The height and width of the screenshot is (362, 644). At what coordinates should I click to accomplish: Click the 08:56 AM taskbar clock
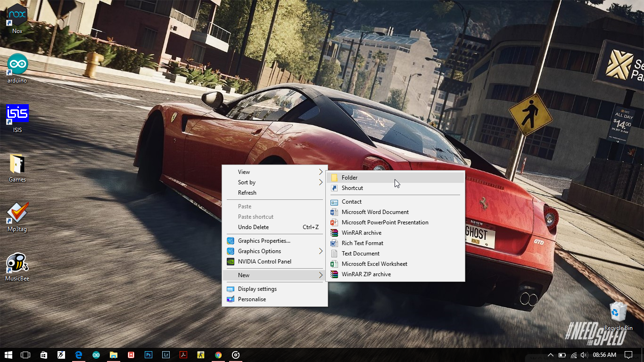[604, 355]
